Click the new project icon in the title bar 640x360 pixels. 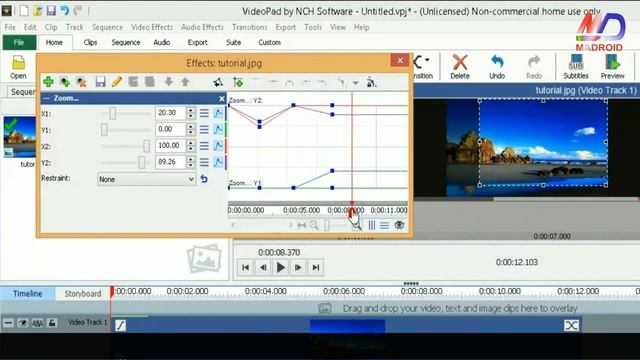(x=24, y=10)
